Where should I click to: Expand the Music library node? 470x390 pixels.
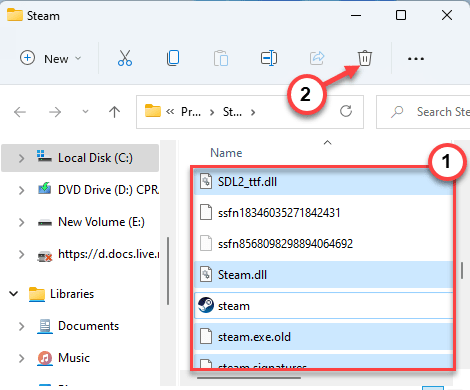[21, 358]
